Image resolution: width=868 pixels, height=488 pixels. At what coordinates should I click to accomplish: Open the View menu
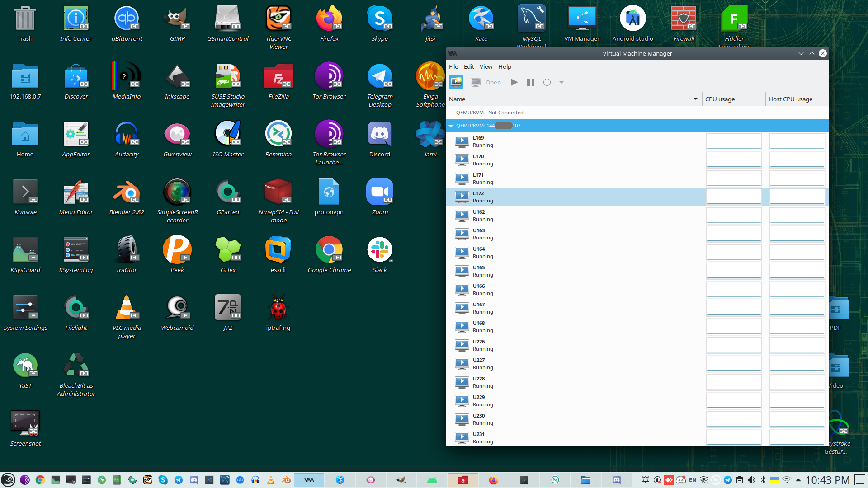(x=486, y=66)
